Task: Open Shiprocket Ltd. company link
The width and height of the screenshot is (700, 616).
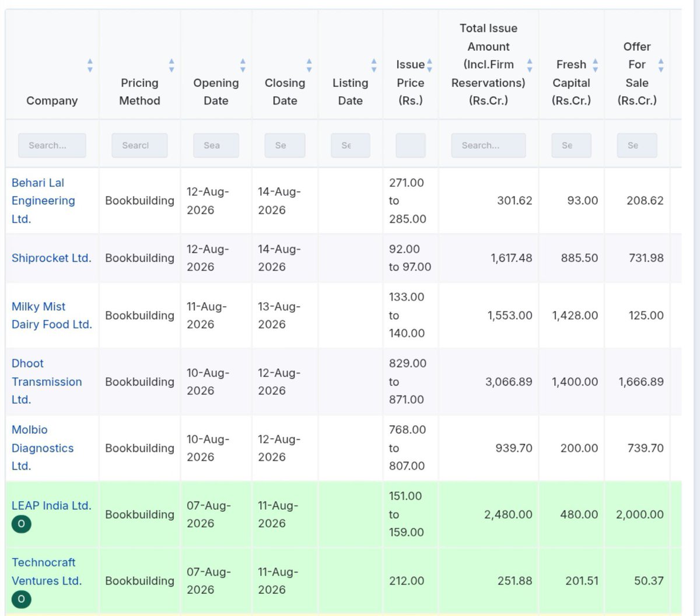Action: click(x=51, y=258)
